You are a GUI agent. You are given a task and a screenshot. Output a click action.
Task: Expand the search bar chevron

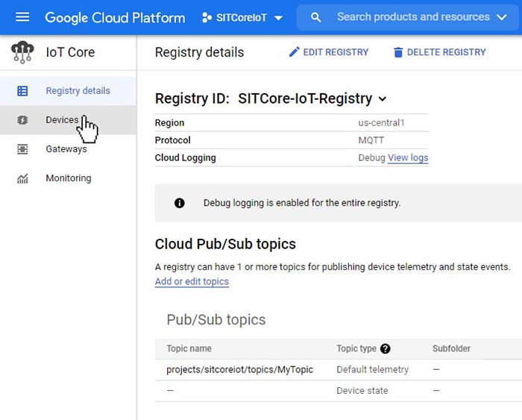(502, 17)
